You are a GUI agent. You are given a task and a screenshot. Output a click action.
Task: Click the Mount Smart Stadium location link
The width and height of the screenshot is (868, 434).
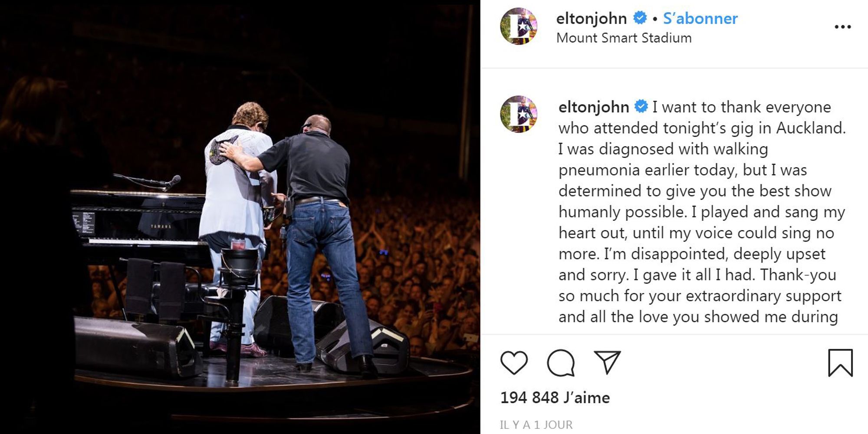[x=624, y=38]
